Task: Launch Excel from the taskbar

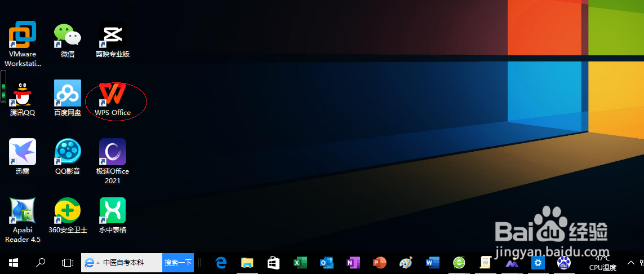Action: [x=300, y=263]
